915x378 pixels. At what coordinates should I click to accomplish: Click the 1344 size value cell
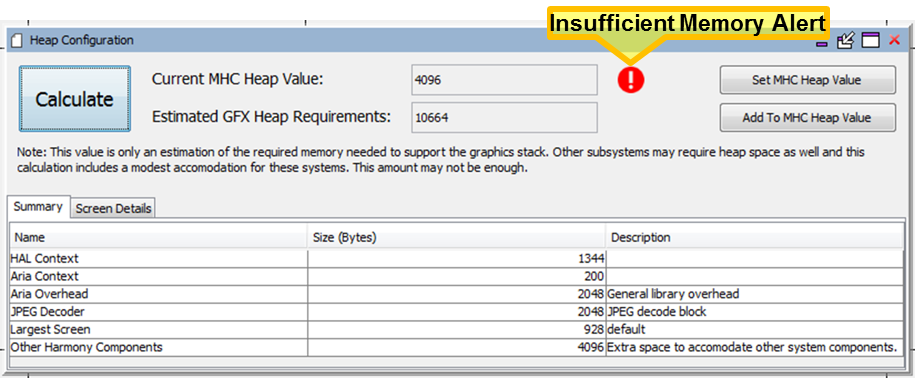(456, 258)
